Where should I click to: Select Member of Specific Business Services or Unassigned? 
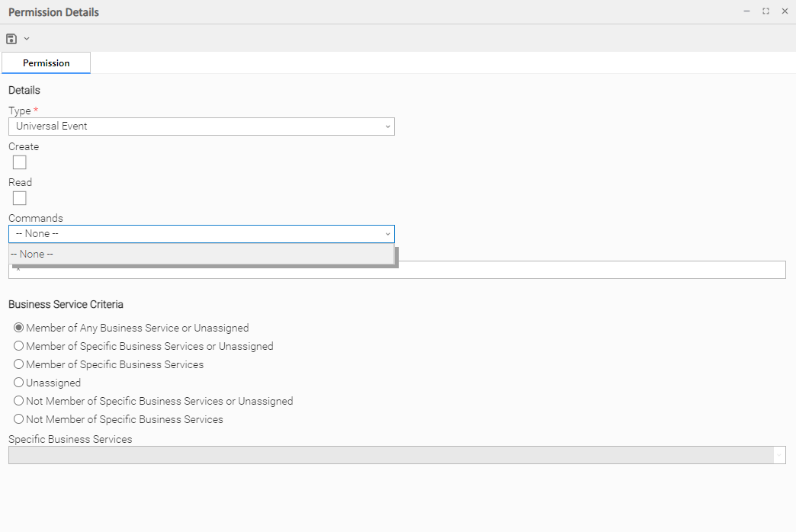click(x=19, y=346)
